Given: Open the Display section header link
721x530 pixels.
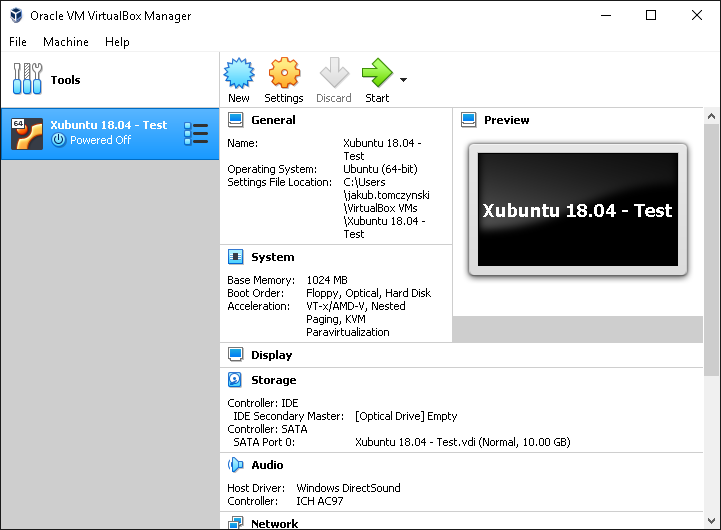Looking at the screenshot, I should [x=271, y=355].
